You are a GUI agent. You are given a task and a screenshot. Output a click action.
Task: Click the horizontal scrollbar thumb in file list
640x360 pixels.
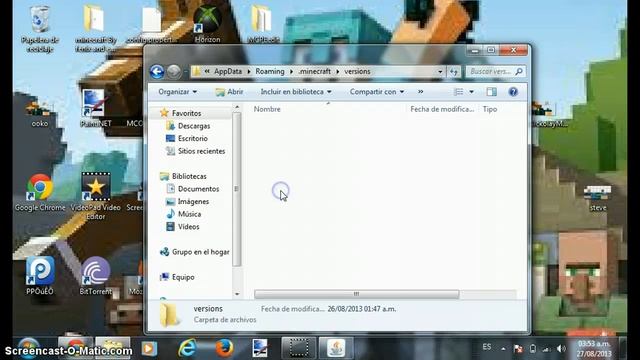[356, 294]
